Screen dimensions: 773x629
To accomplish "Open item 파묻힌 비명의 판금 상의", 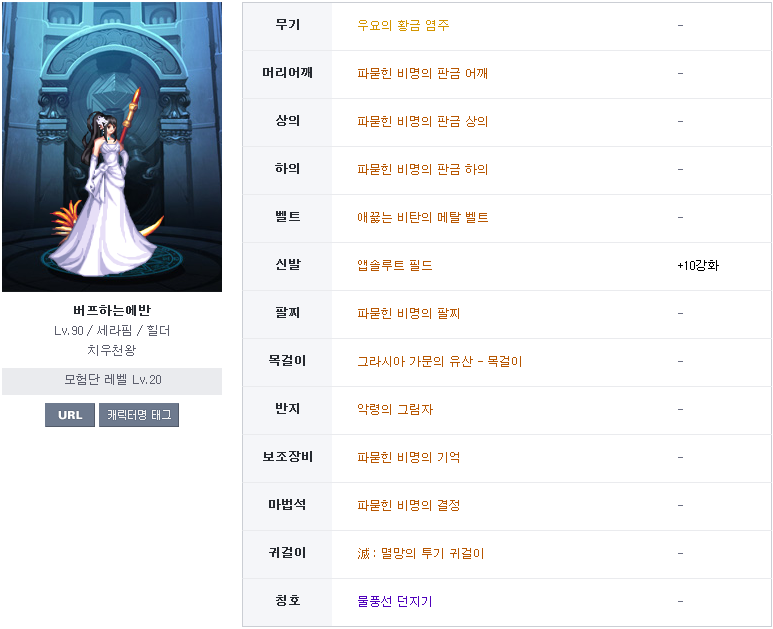I will pyautogui.click(x=422, y=121).
